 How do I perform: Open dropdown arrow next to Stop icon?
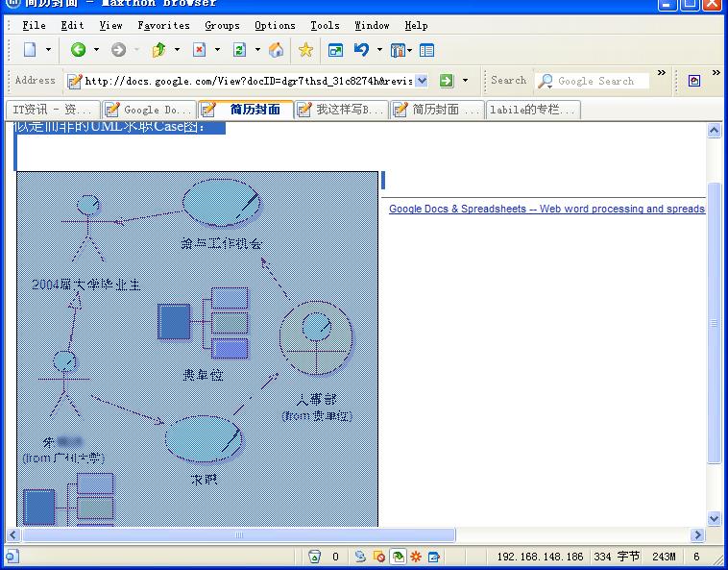[217, 50]
